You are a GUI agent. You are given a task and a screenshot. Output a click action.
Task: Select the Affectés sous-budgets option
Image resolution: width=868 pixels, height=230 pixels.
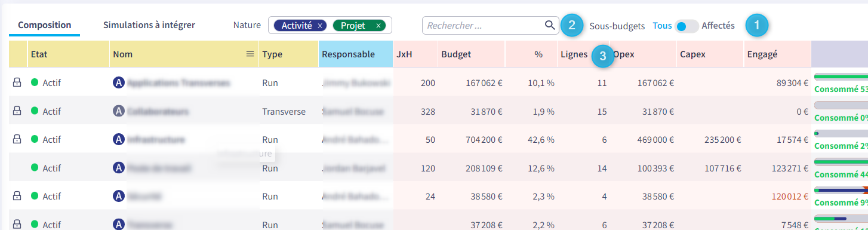[x=718, y=26]
